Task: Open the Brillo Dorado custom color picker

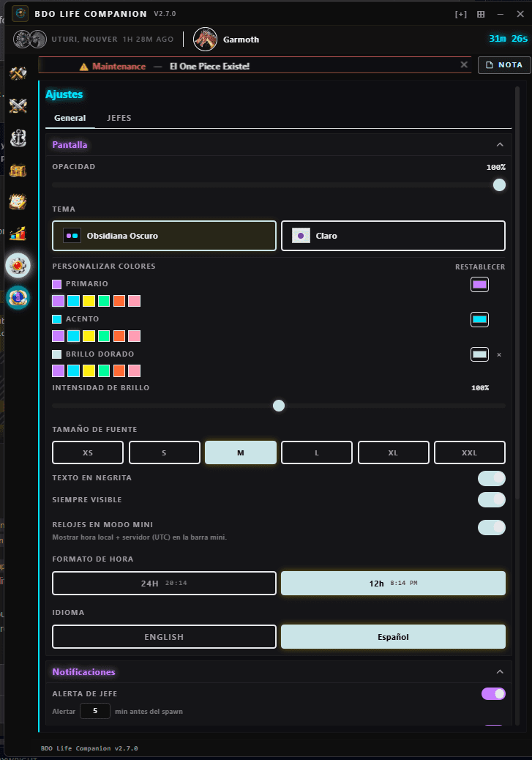Action: point(479,354)
